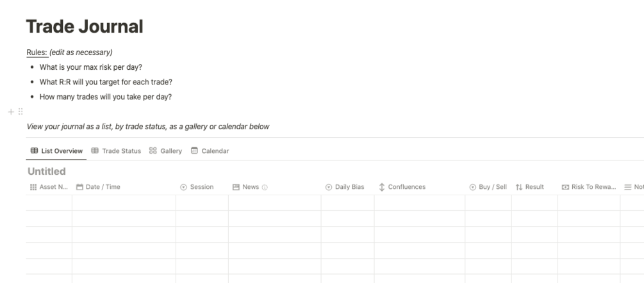Open the Confluences column header
Image resolution: width=644 pixels, height=283 pixels.
[402, 187]
